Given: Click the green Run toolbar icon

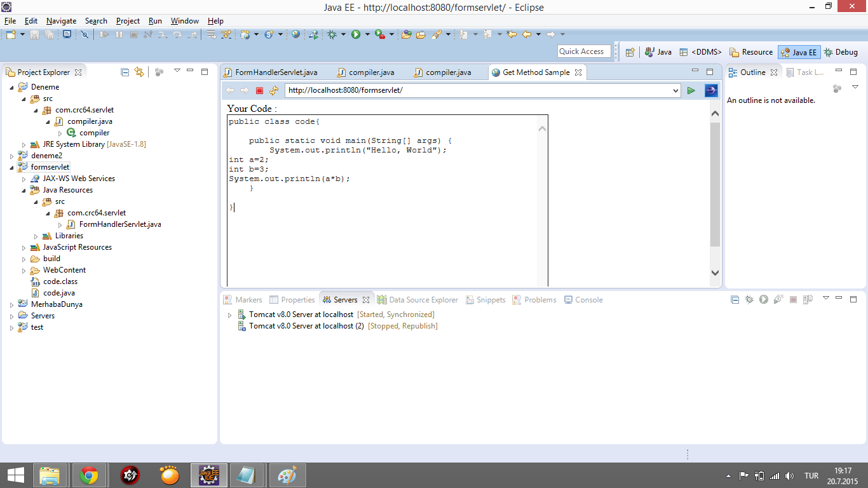Looking at the screenshot, I should tap(356, 34).
